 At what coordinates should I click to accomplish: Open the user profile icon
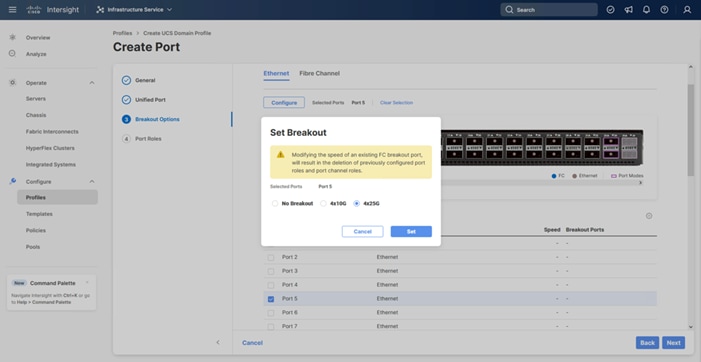687,9
